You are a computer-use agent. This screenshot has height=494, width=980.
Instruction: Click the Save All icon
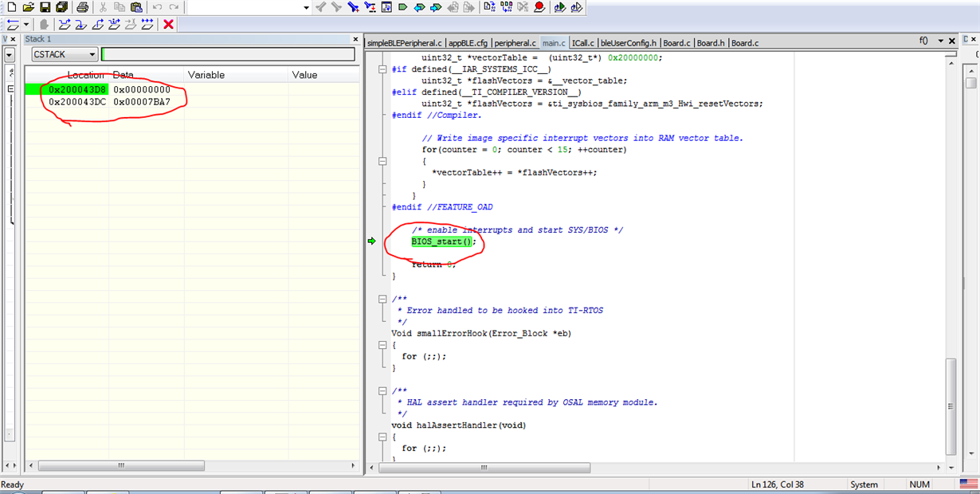click(62, 7)
